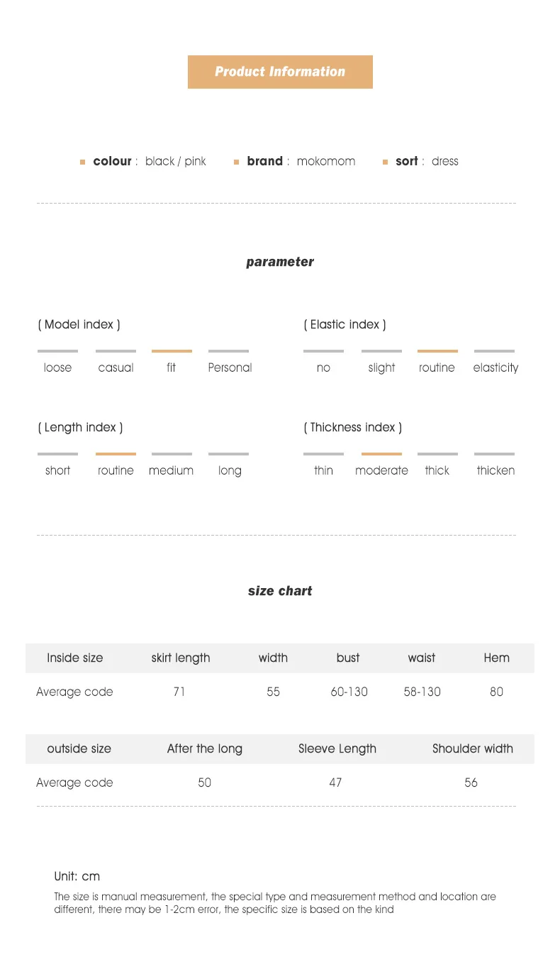Pick 'routine' in Elastic index
The height and width of the screenshot is (979, 560).
437,367
